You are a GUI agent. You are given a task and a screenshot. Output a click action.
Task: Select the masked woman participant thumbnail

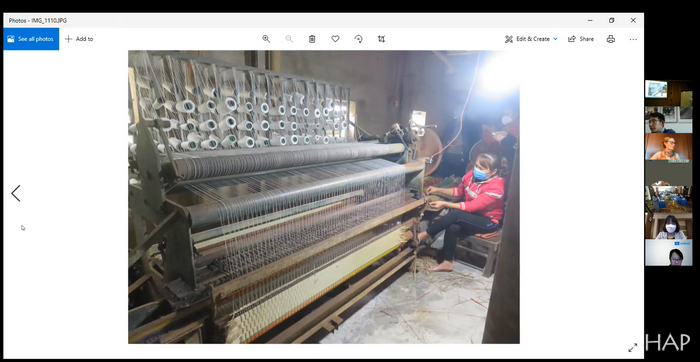point(668,226)
